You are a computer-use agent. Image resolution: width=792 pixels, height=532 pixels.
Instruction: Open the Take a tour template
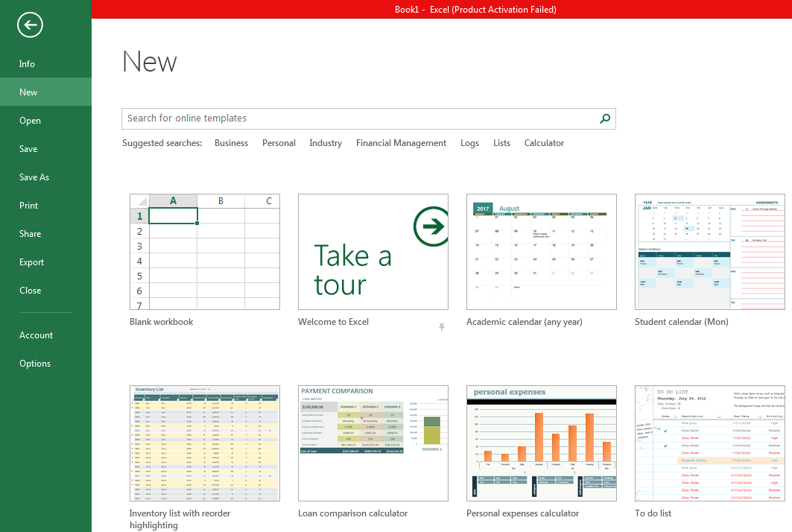(373, 252)
